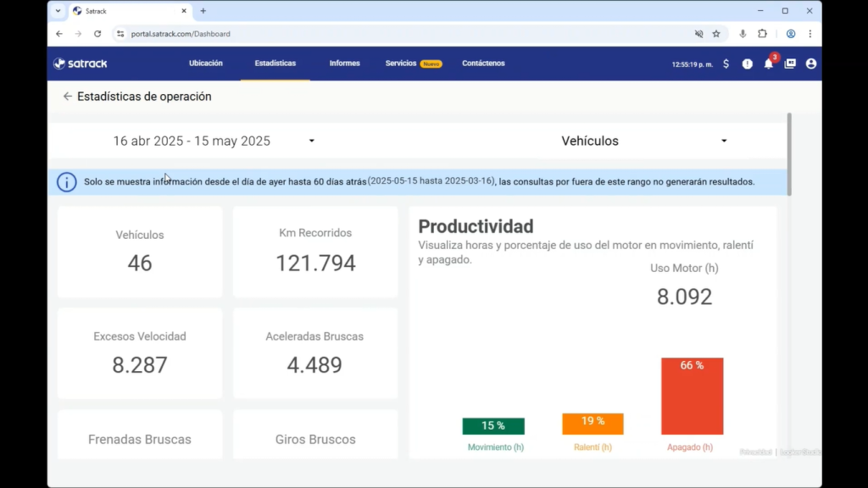The width and height of the screenshot is (868, 488).
Task: Go back using arrow beside Estadísticas de operación
Action: pos(68,97)
